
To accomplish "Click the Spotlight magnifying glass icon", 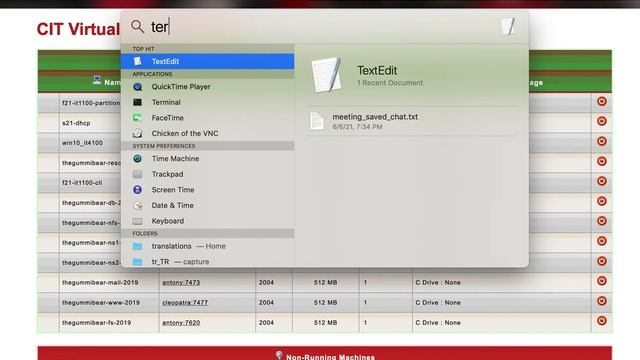I will coord(138,27).
